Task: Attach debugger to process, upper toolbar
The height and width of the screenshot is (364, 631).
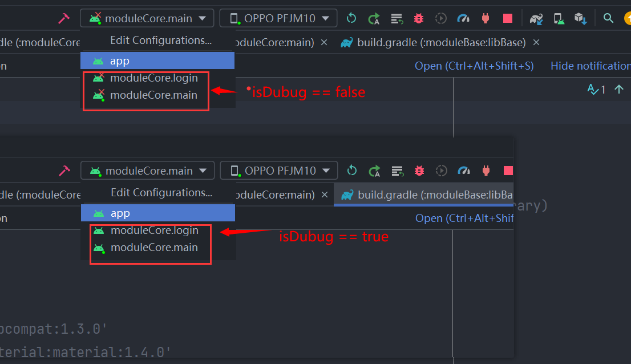Action: (x=486, y=18)
